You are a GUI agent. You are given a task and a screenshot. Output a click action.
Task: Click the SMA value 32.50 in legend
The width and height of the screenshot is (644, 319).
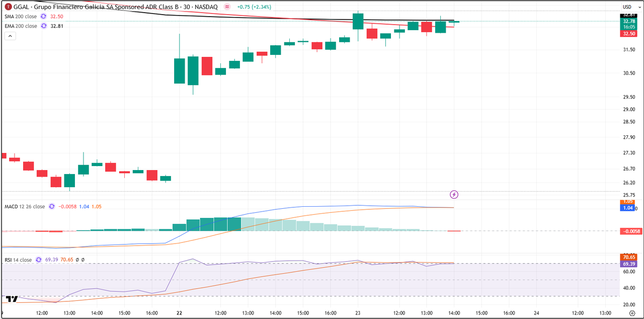[56, 17]
